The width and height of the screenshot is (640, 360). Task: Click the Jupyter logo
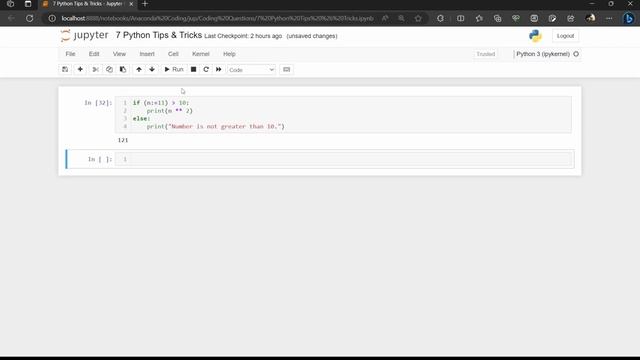click(84, 36)
